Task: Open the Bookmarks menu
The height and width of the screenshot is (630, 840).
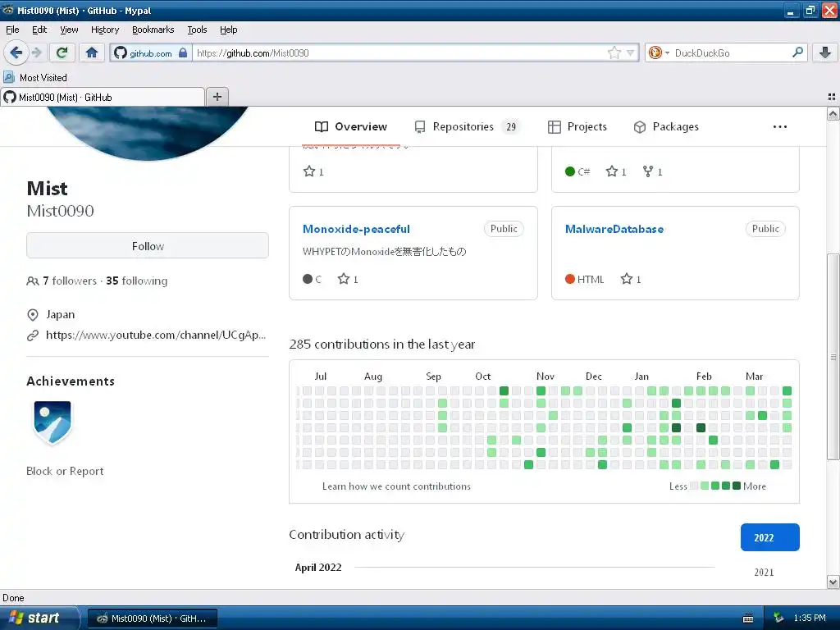Action: [x=153, y=30]
